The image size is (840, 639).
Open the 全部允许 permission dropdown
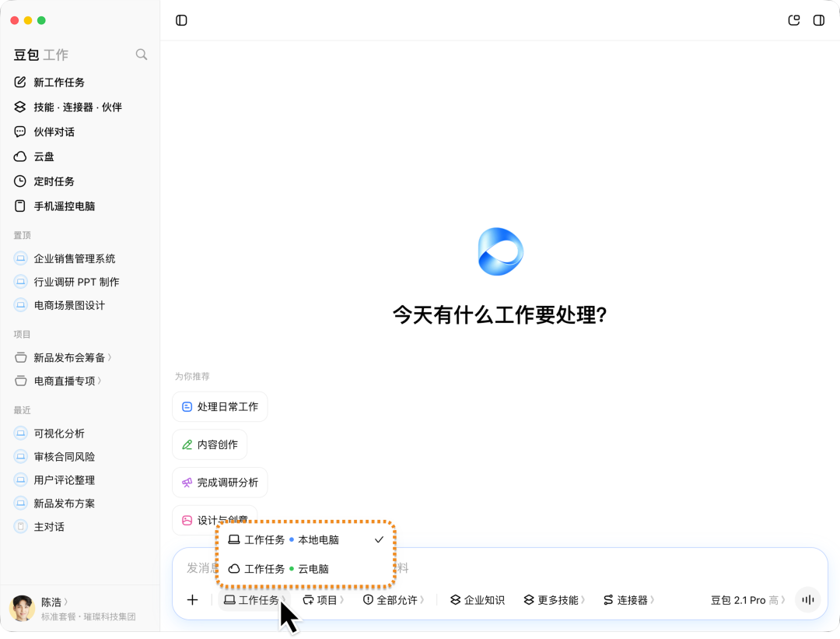tap(394, 600)
